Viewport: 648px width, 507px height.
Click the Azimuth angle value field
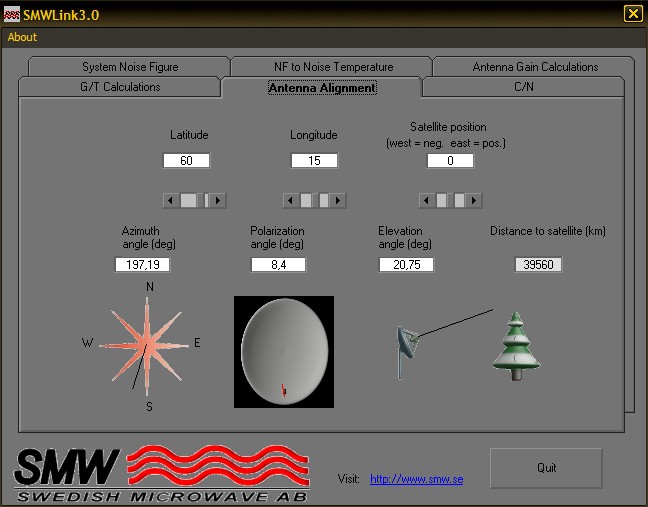coord(143,264)
